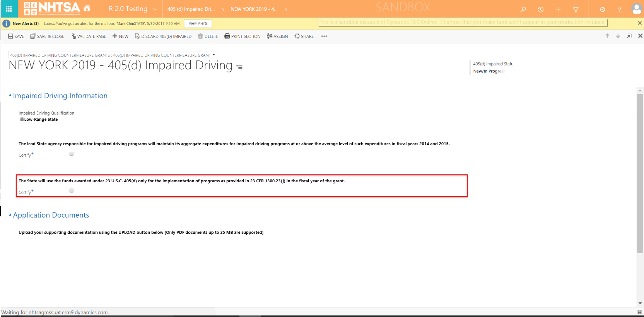Viewport: 644px width, 317px height.
Task: Check Certify box for 405(d) funds use
Action: pyautogui.click(x=72, y=191)
